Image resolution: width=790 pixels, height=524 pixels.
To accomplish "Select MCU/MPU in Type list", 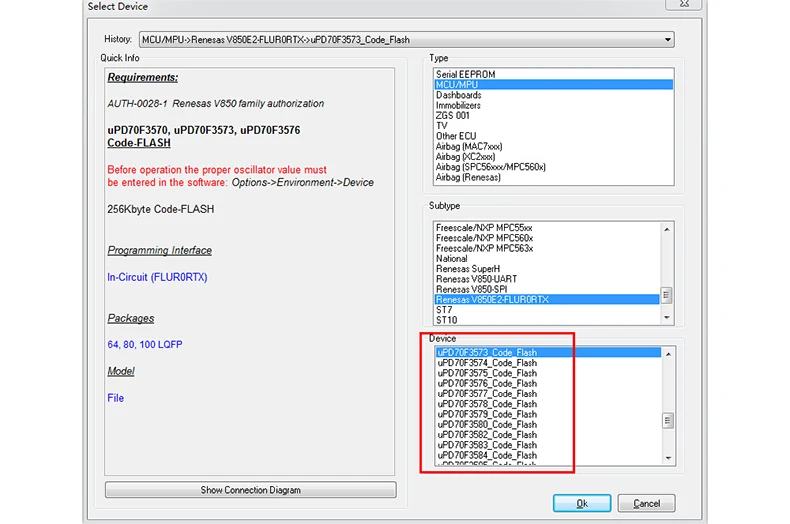I will 553,85.
